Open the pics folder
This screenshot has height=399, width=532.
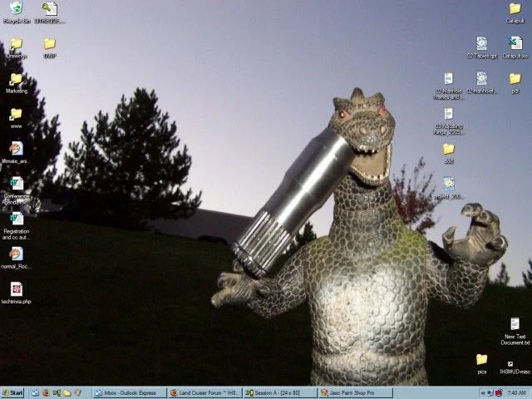point(481,364)
